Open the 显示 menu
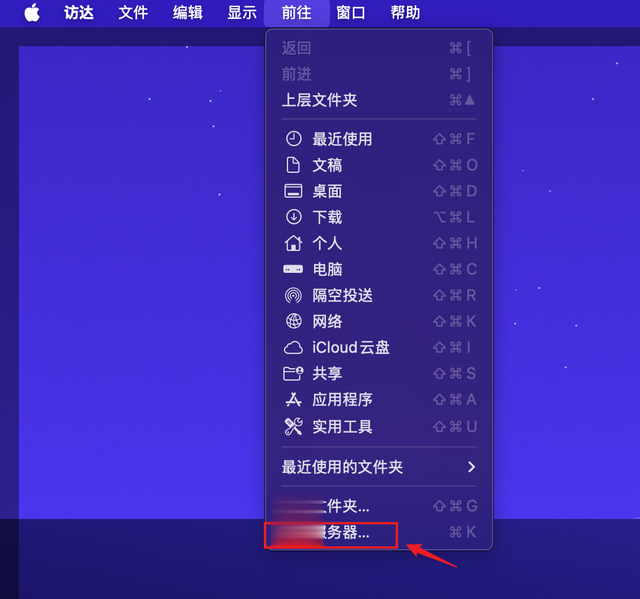640x599 pixels. click(x=242, y=13)
